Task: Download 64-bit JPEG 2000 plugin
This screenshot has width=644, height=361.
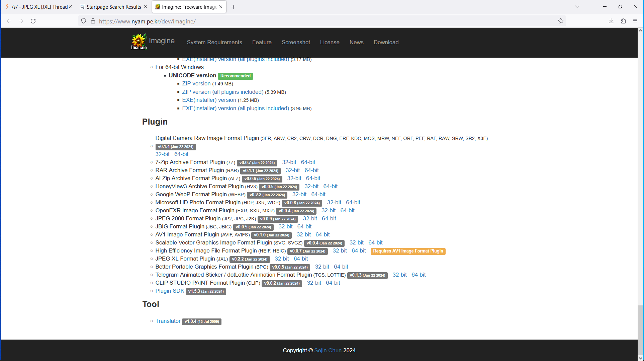Action: [329, 218]
